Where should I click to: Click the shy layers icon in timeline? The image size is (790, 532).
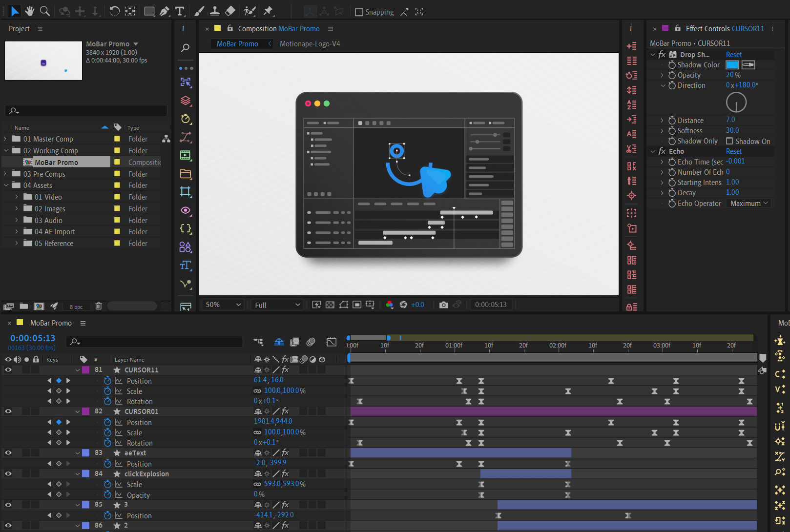(279, 342)
